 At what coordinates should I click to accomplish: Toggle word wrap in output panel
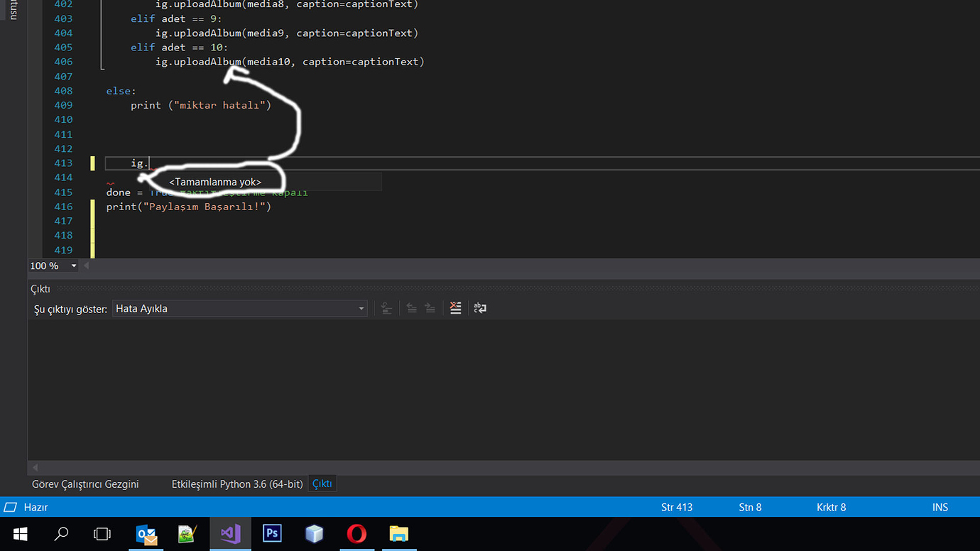pos(480,308)
